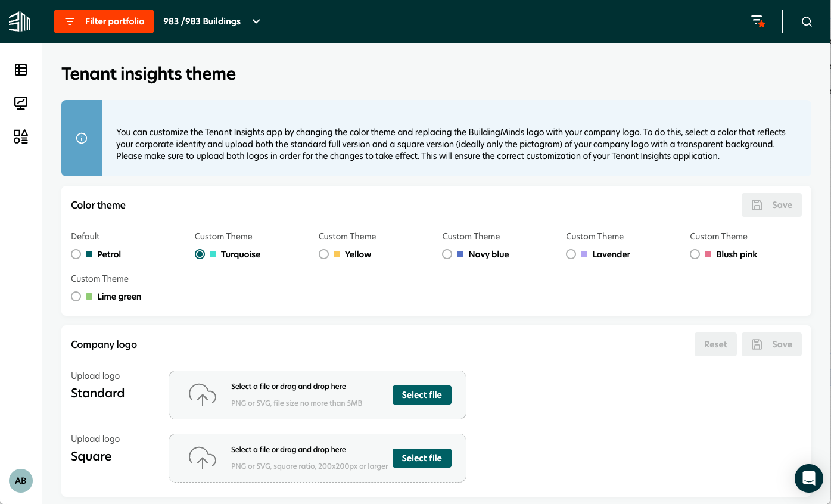Click the Filter portfolio button
The height and width of the screenshot is (504, 831).
click(x=104, y=21)
